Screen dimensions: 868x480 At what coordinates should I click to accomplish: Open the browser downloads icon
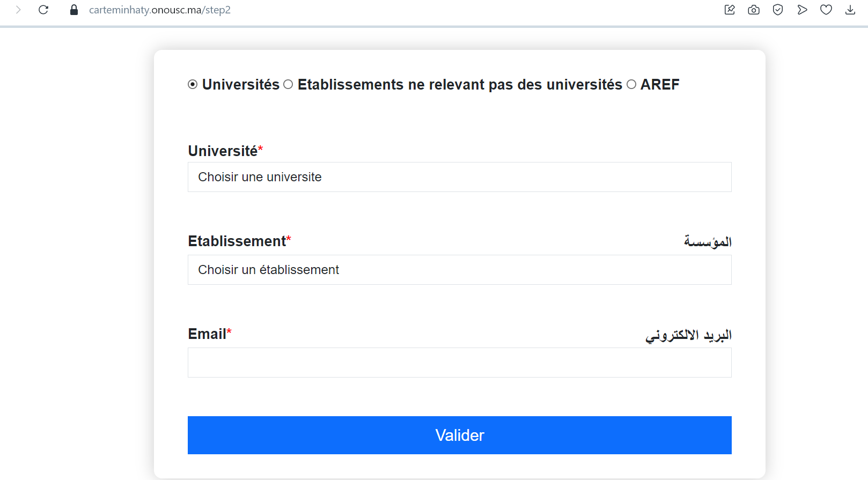[850, 10]
